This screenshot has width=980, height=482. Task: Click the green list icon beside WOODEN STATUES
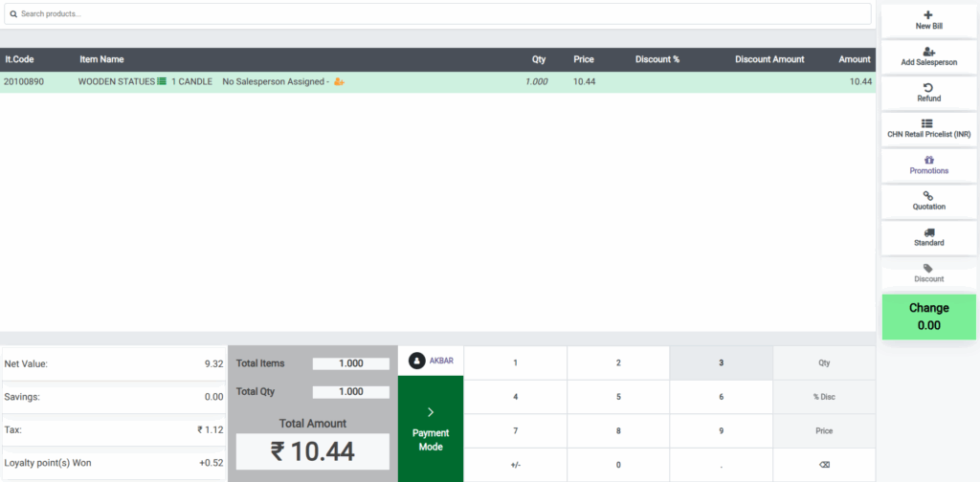tap(162, 81)
